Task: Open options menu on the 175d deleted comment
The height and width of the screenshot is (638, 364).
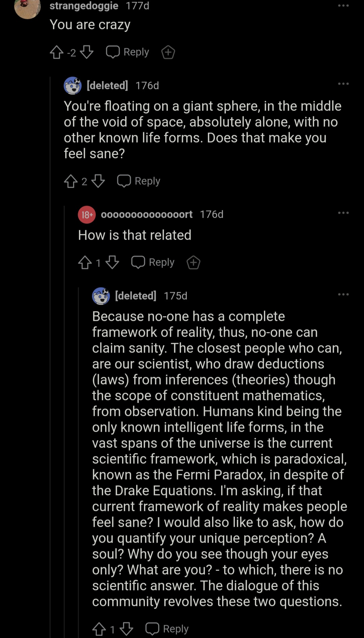Action: coord(343,295)
